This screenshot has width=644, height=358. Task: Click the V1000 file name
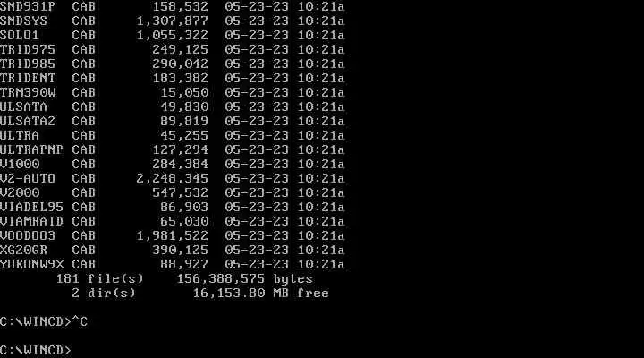(20, 165)
